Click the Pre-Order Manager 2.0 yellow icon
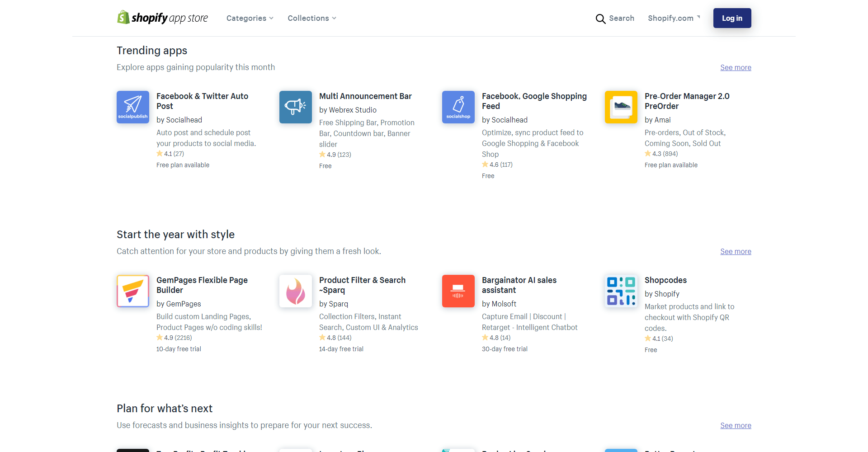868x452 pixels. pyautogui.click(x=621, y=107)
